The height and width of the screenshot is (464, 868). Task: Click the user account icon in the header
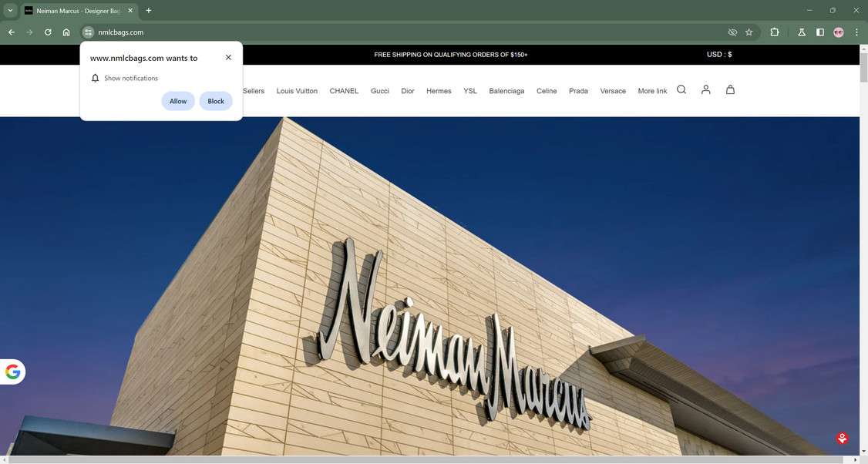point(705,89)
